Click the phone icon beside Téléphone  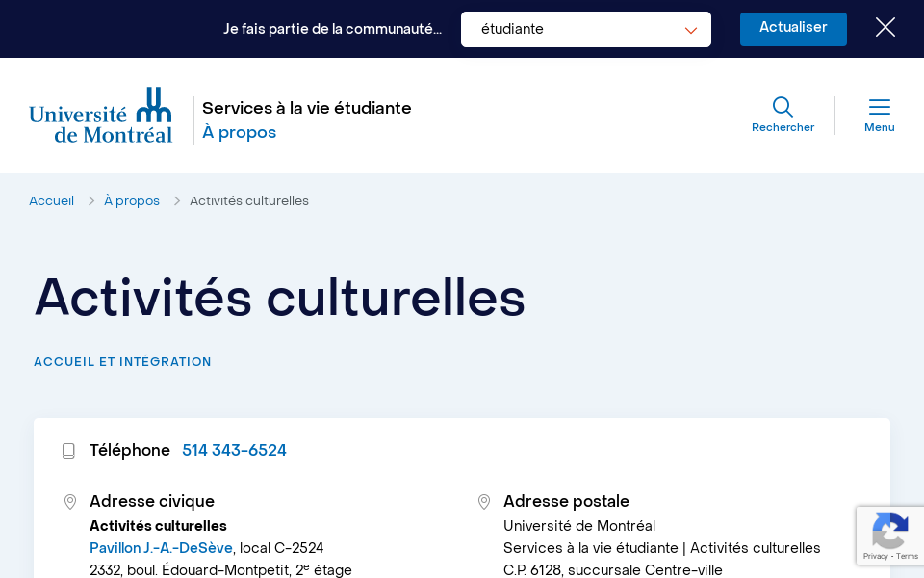coord(68,450)
